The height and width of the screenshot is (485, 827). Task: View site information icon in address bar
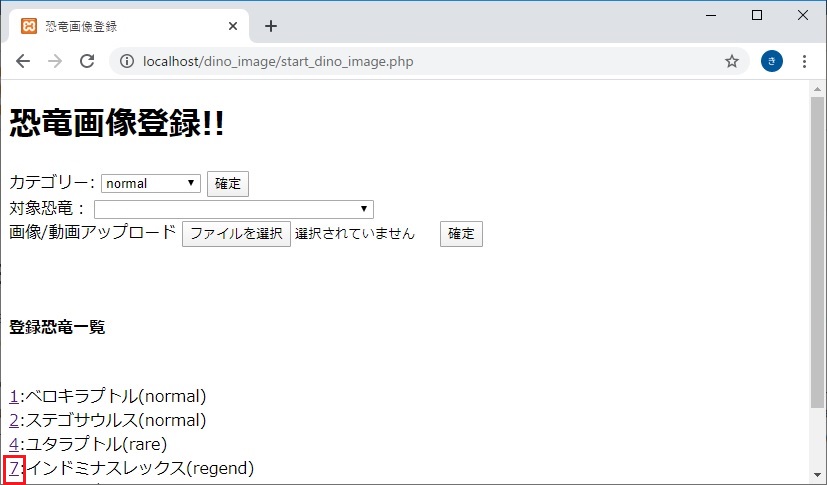(x=127, y=61)
